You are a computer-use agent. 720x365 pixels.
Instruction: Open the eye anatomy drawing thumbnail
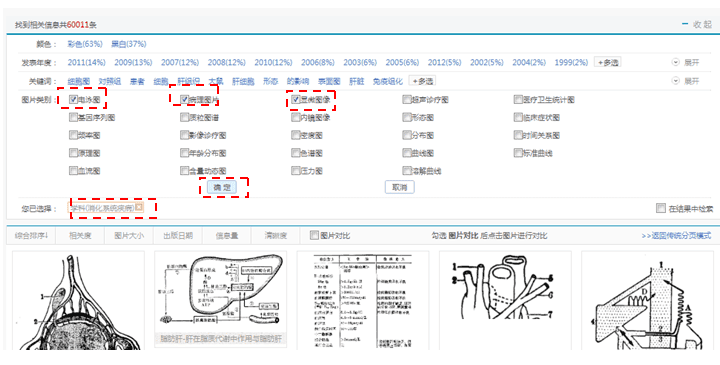(x=78, y=301)
